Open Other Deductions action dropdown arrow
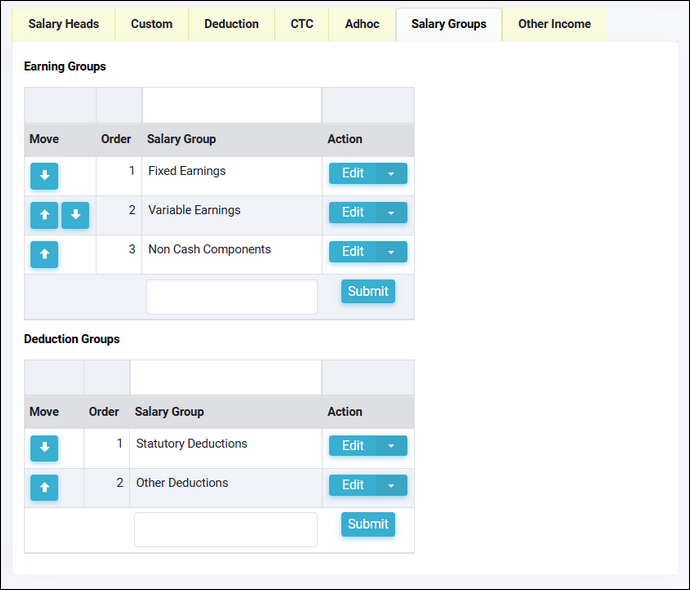This screenshot has height=590, width=690. click(x=391, y=485)
